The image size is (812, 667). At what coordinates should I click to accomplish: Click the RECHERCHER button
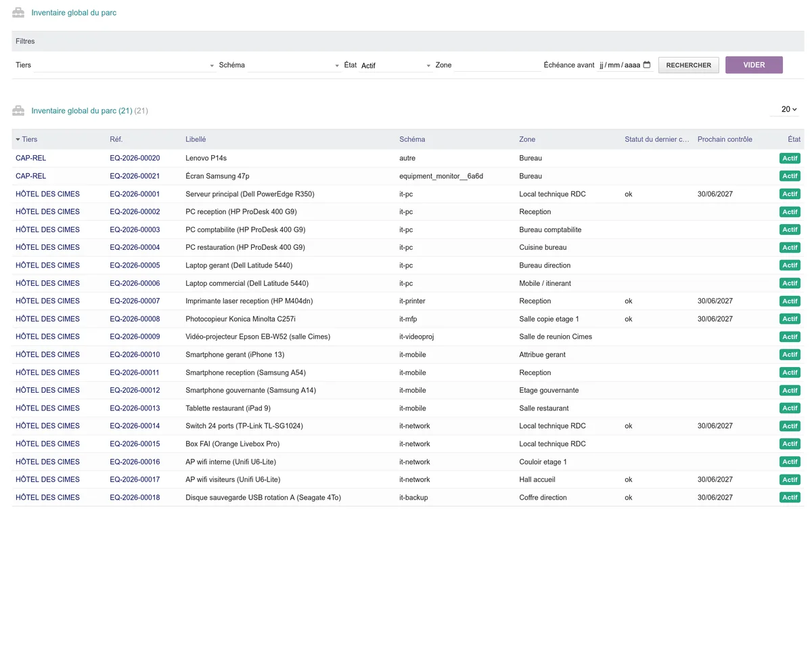pyautogui.click(x=688, y=65)
